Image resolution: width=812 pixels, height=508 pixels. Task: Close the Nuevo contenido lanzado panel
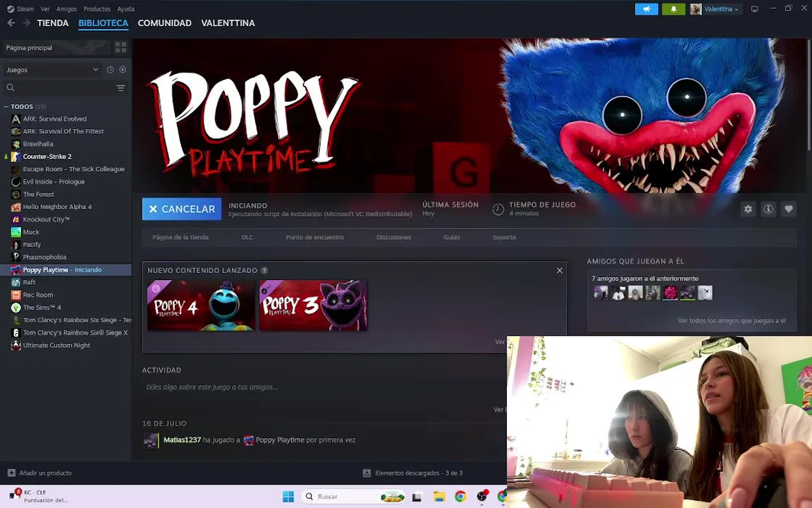tap(559, 271)
